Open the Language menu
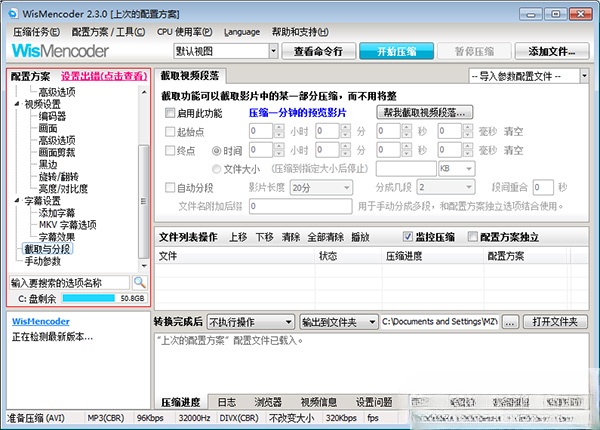The image size is (600, 430). (x=242, y=32)
